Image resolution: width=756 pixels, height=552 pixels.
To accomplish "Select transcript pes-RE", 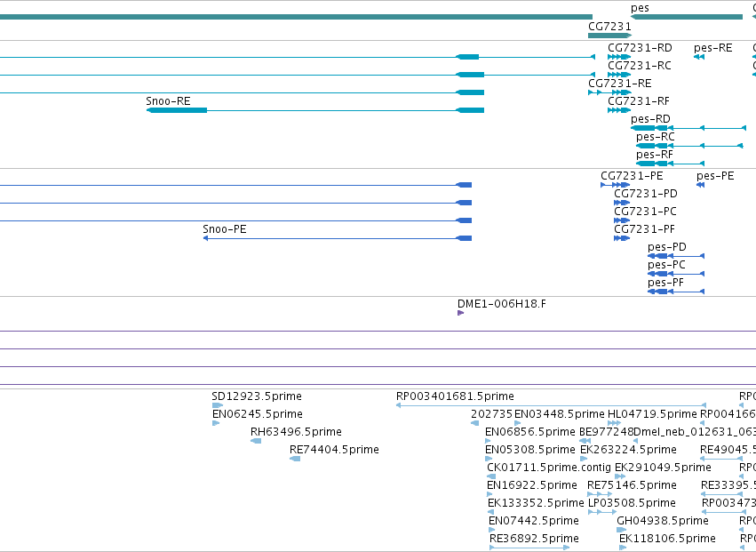I will (713, 48).
